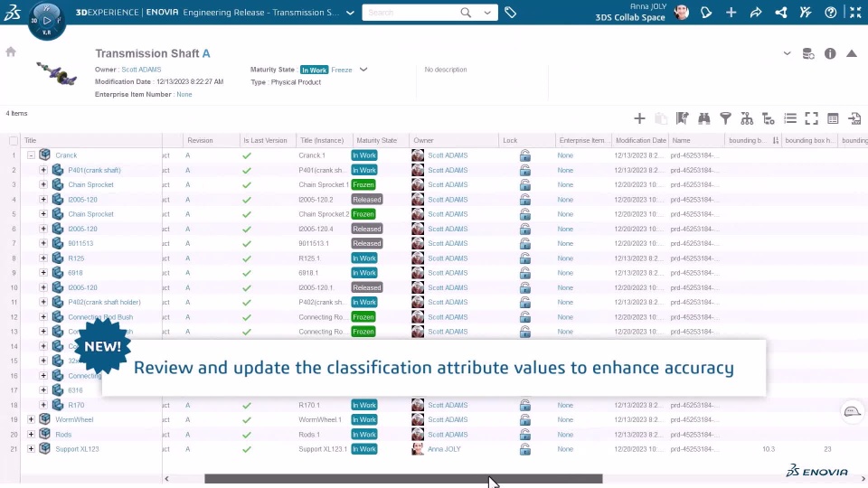Image resolution: width=868 pixels, height=488 pixels.
Task: Open the filter funnel icon
Action: (725, 118)
